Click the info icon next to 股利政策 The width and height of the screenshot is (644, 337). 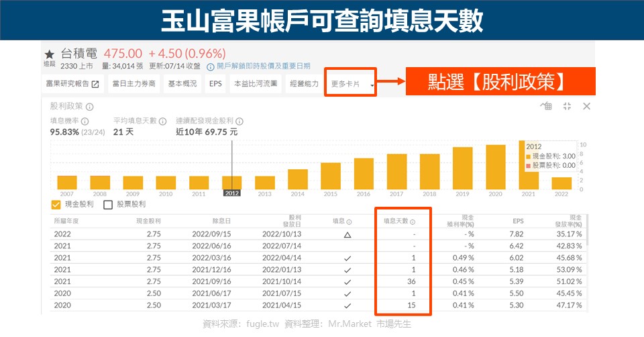click(89, 107)
